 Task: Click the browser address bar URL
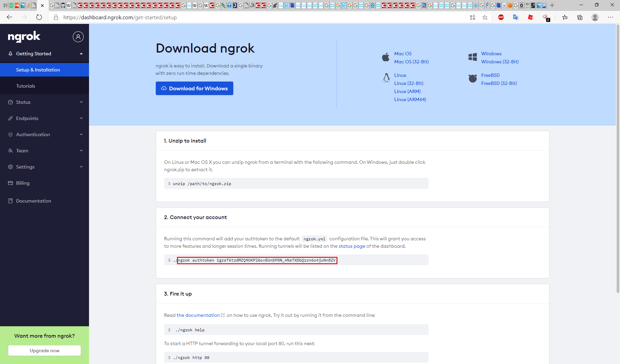tap(120, 18)
